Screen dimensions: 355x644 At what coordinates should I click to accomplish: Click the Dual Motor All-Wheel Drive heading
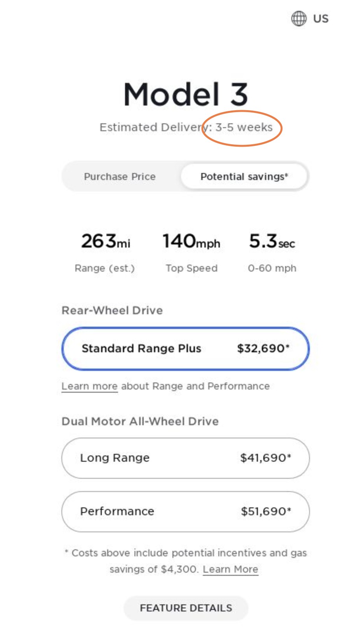click(140, 421)
